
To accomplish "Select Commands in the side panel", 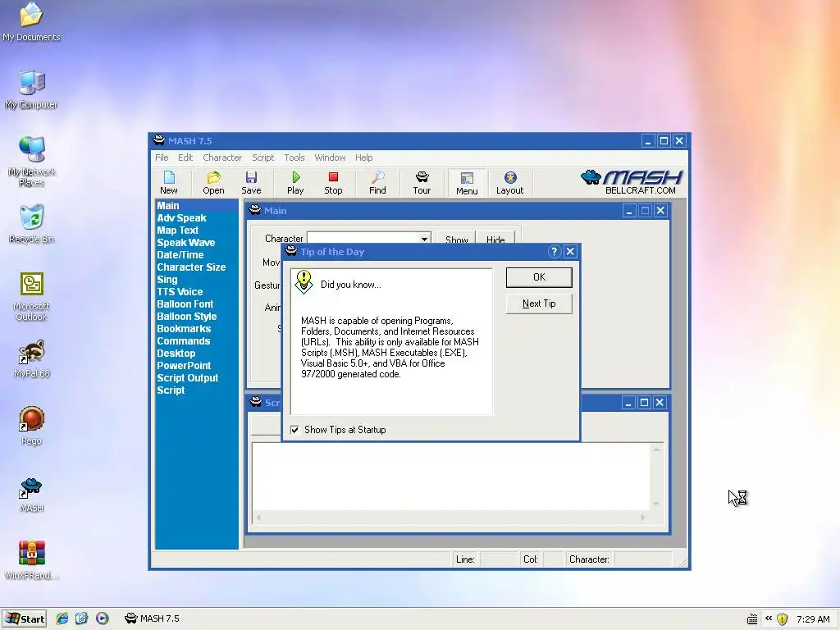I will (184, 341).
